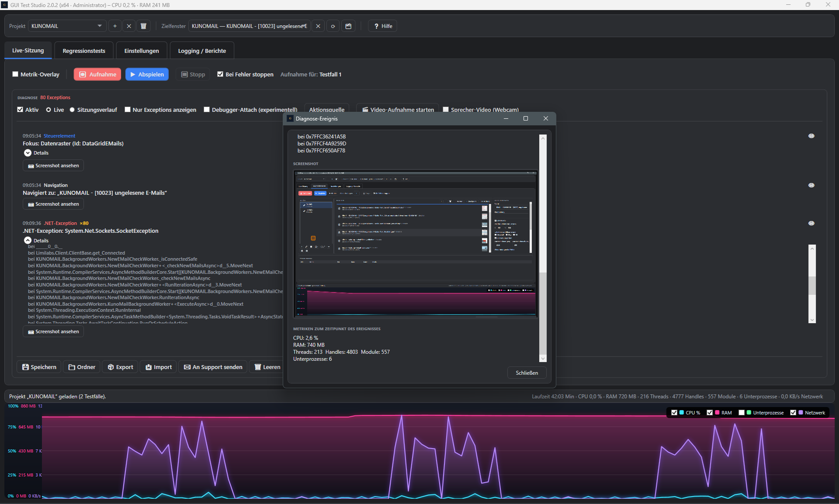Toggle CPU % series in the chart legend

(674, 412)
